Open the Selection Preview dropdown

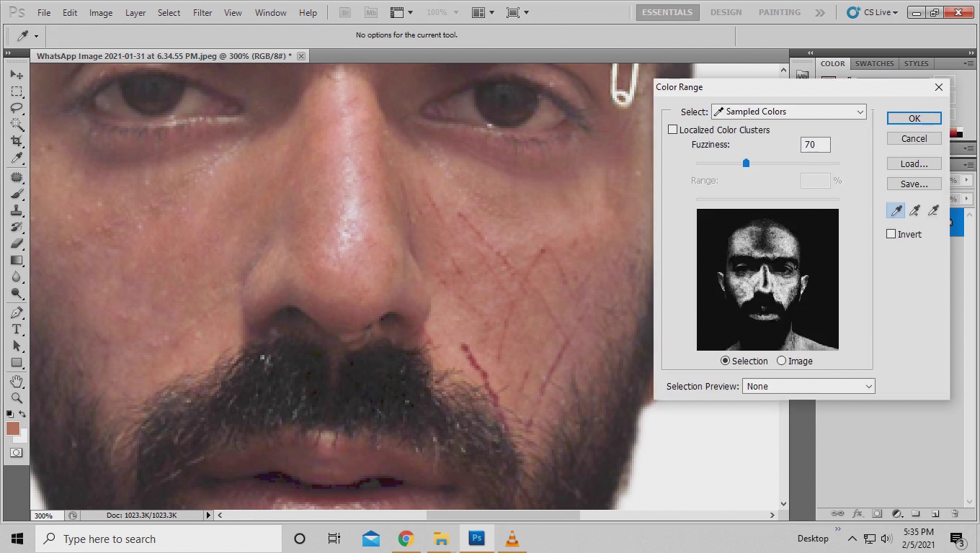808,386
